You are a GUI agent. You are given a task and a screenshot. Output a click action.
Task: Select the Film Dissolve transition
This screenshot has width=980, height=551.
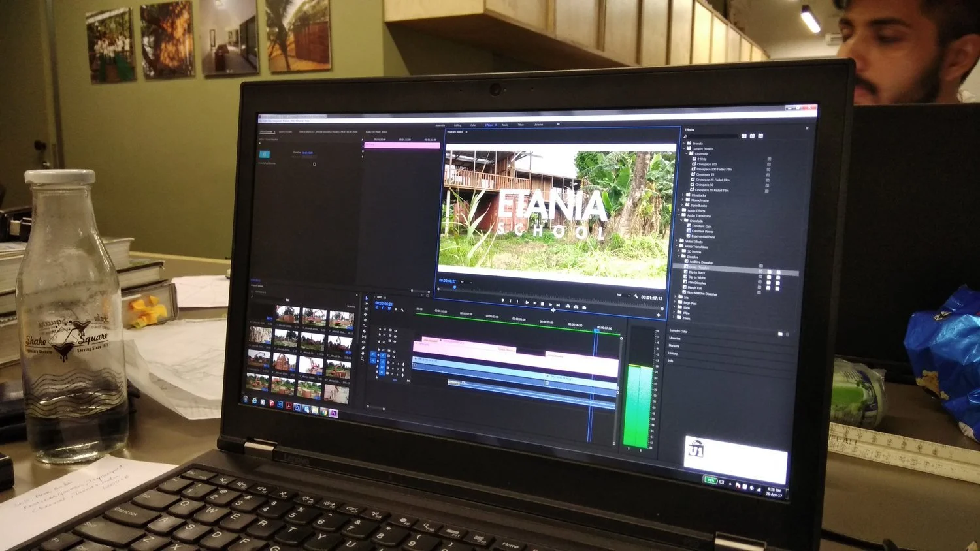[x=695, y=283]
